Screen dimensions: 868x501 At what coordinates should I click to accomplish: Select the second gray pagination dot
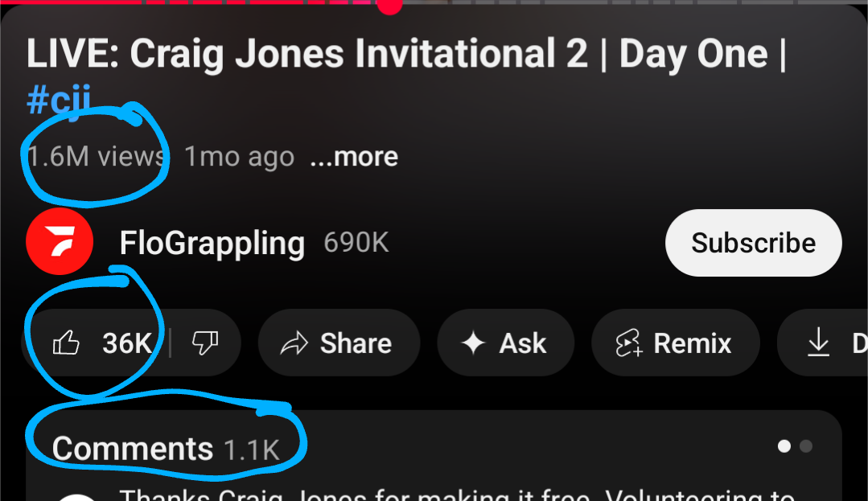[x=806, y=446]
